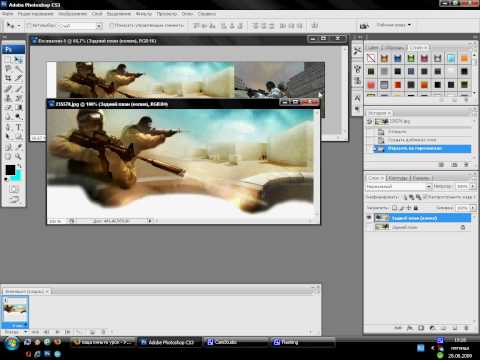Image resolution: width=480 pixels, height=360 pixels.
Task: Click trash icon in Layers panel
Action: pos(466,328)
